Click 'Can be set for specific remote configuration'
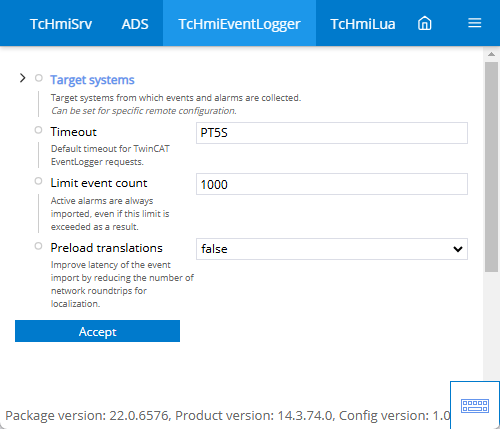The image size is (500, 429). (144, 111)
